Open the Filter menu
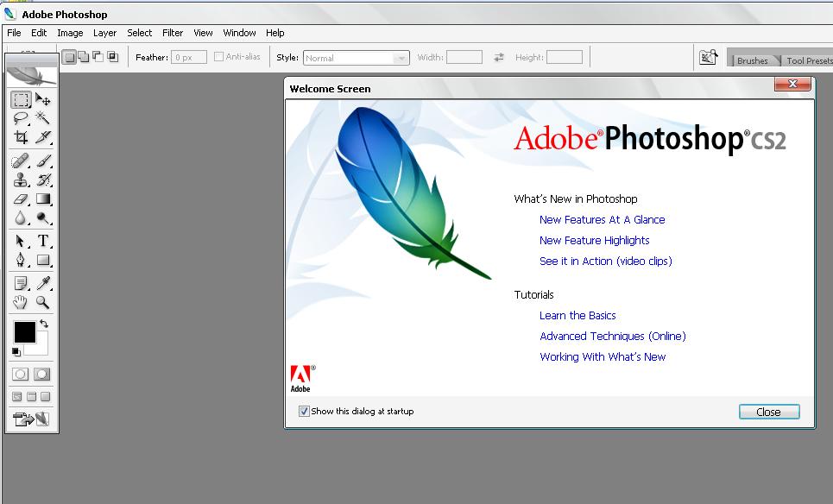The image size is (833, 504). point(173,33)
